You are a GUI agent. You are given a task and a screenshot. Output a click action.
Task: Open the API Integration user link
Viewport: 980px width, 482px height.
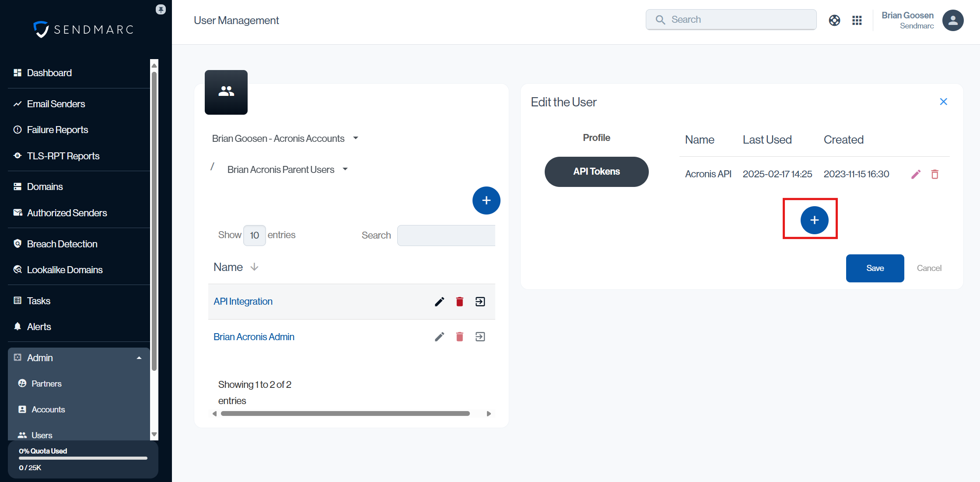[x=243, y=301]
